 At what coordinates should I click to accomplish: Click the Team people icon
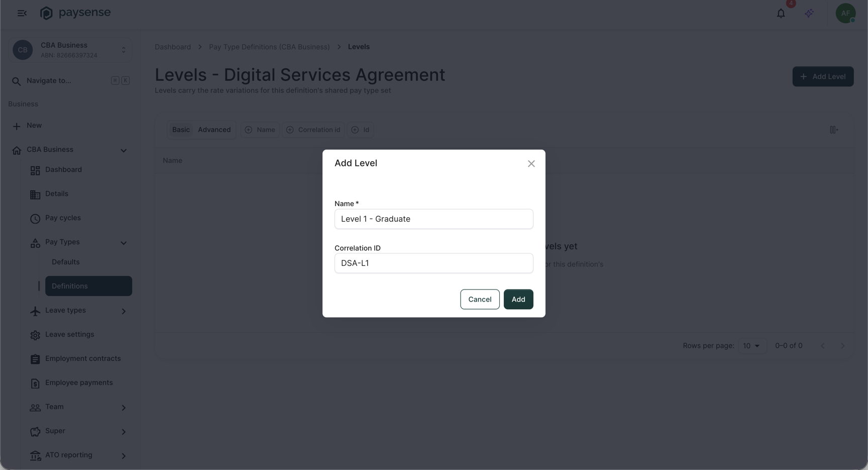pos(35,408)
